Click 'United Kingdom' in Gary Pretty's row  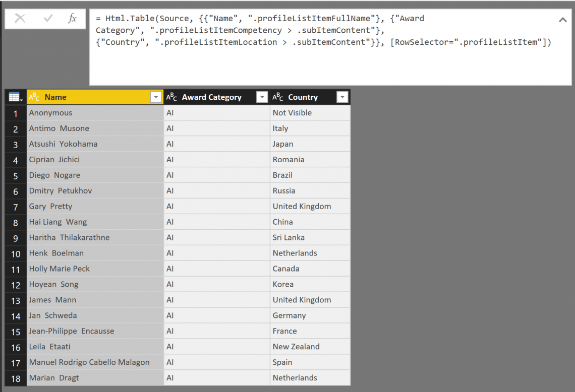pyautogui.click(x=310, y=206)
